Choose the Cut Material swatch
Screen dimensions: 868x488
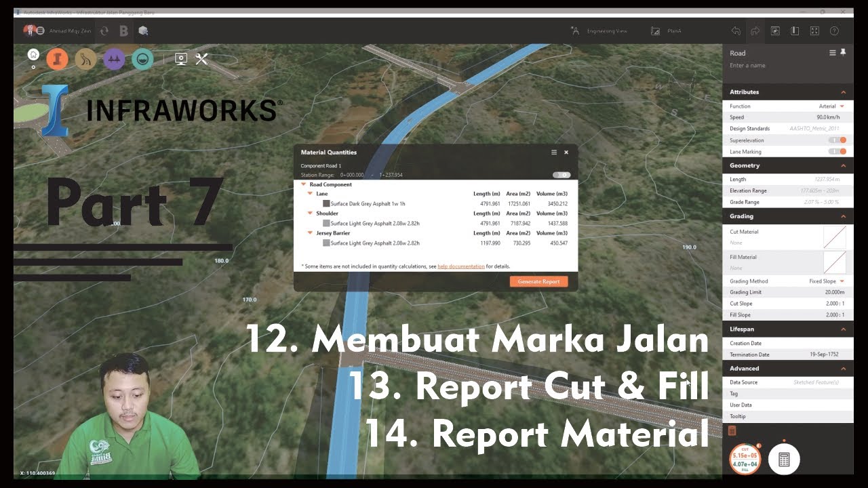pyautogui.click(x=835, y=237)
